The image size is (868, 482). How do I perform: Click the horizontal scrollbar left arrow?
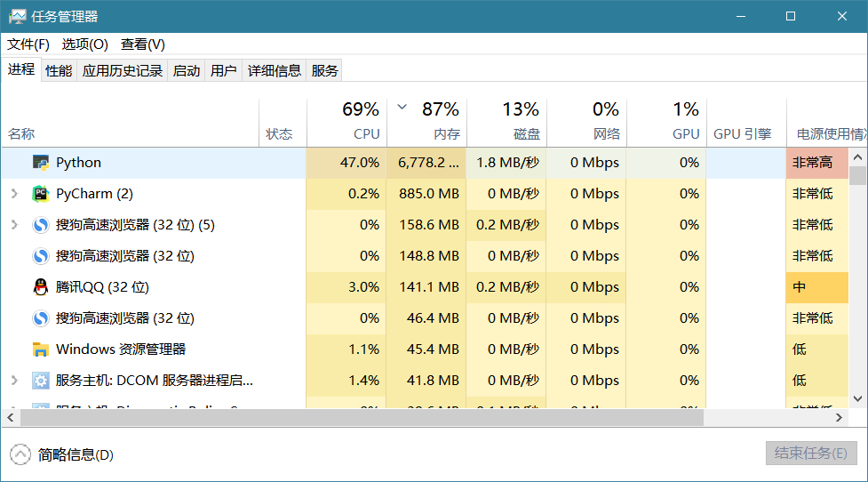coord(11,418)
